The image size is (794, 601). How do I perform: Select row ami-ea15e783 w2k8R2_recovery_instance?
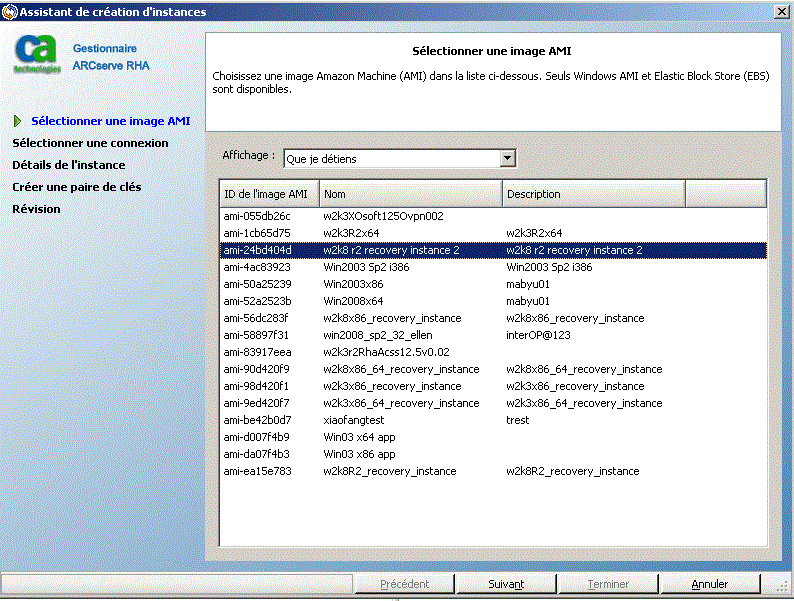[389, 471]
